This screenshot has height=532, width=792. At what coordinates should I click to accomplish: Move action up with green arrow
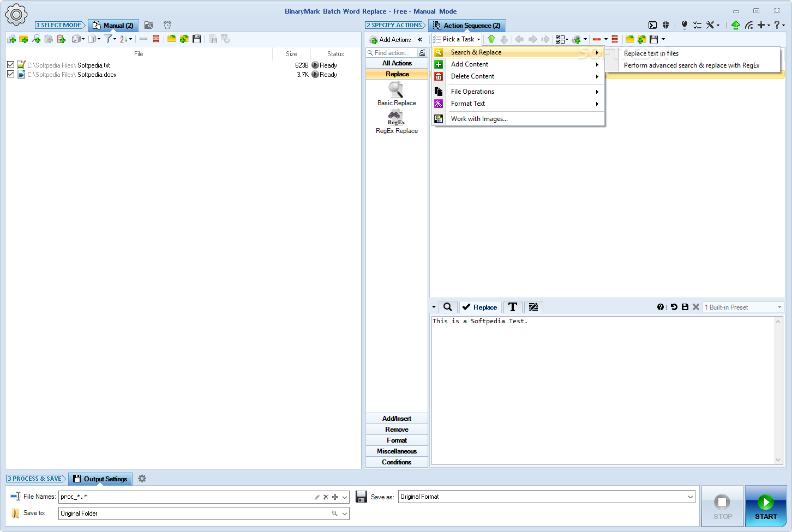(491, 39)
